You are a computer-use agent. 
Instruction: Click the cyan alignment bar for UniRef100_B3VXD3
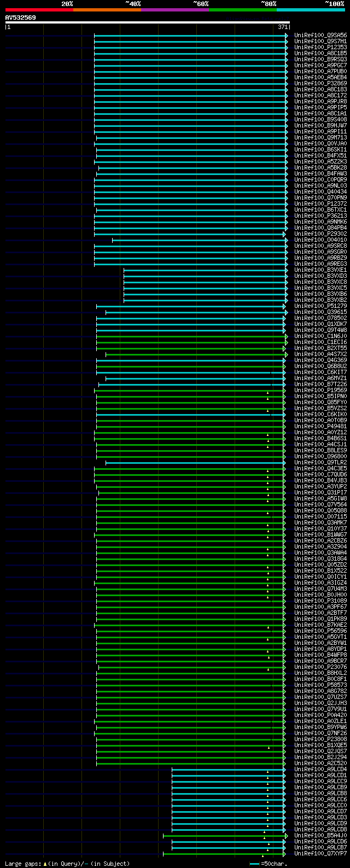coord(205,276)
